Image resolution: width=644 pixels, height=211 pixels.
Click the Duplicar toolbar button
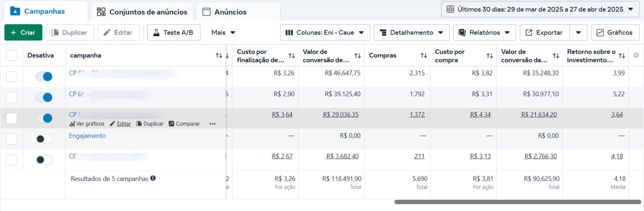coord(70,33)
